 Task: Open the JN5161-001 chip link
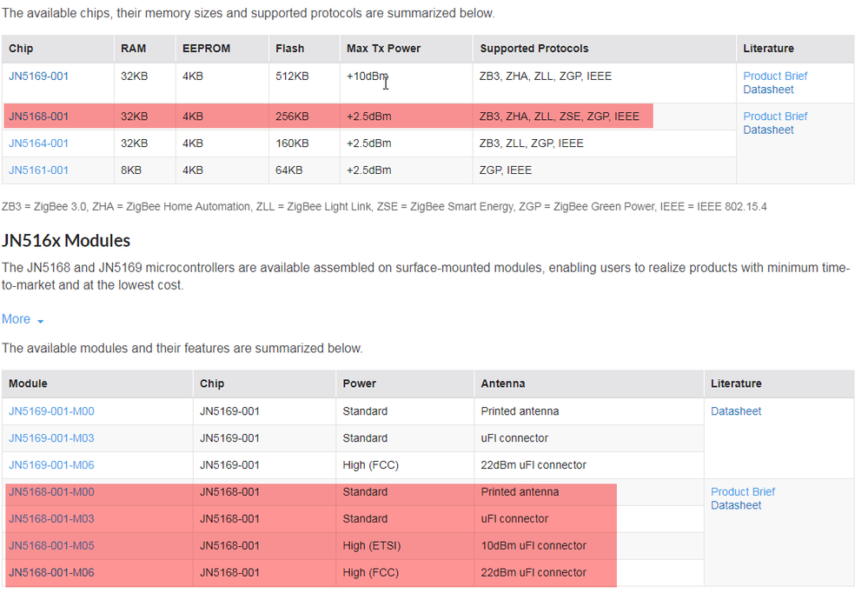click(x=38, y=170)
